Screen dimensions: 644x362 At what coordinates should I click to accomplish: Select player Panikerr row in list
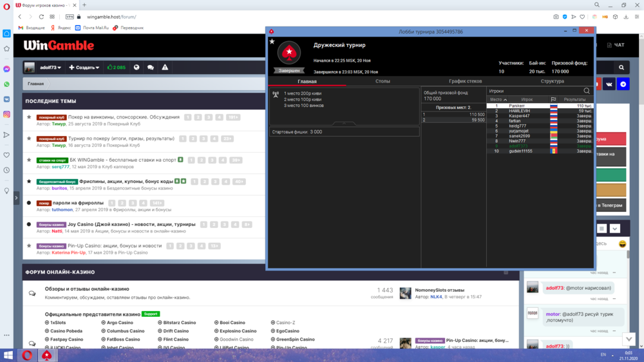click(518, 106)
